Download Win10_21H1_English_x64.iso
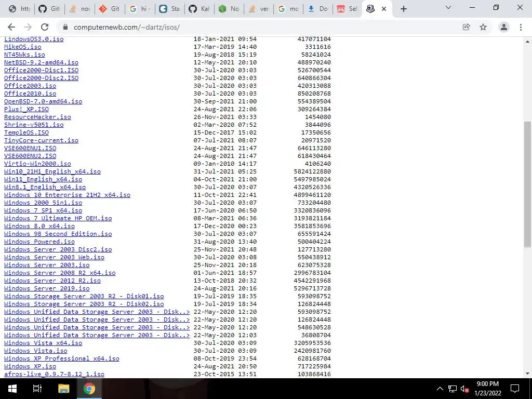532x399 pixels. click(x=52, y=171)
